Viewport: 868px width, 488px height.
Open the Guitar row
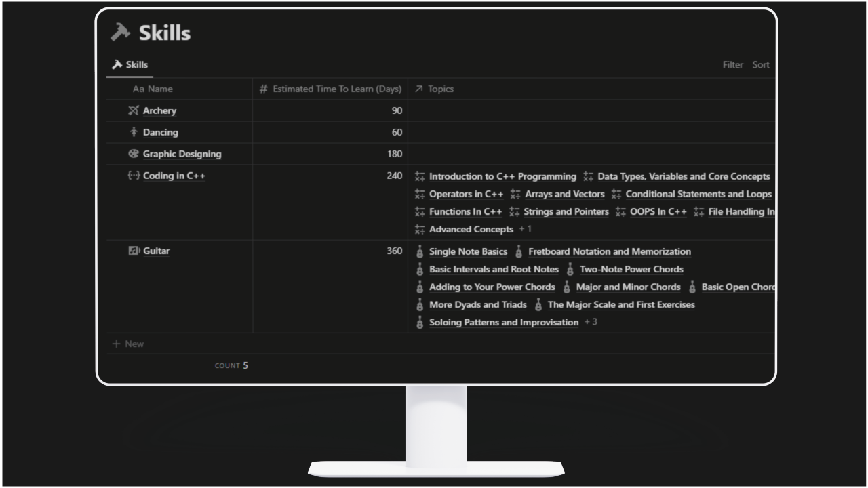(157, 251)
